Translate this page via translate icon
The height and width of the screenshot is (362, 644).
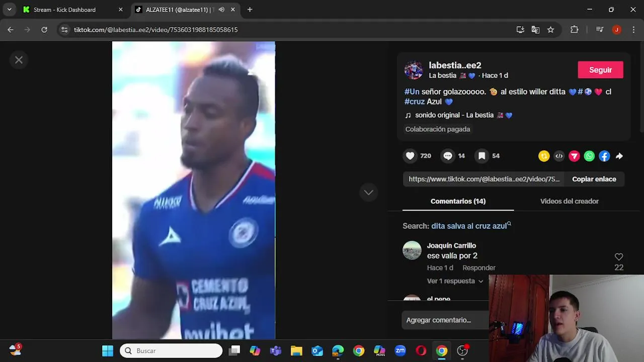[x=535, y=30]
